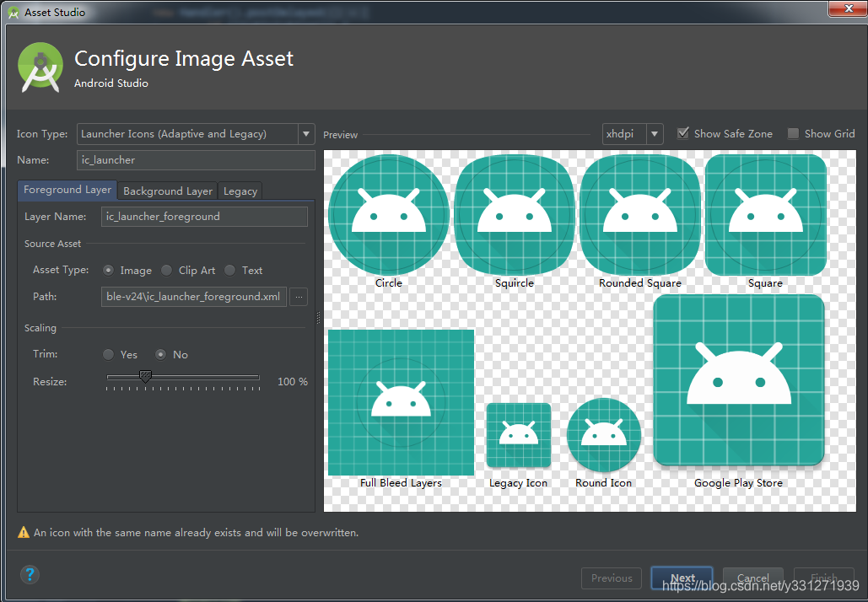The image size is (868, 602).
Task: Open the Icon Type dropdown
Action: pos(306,134)
